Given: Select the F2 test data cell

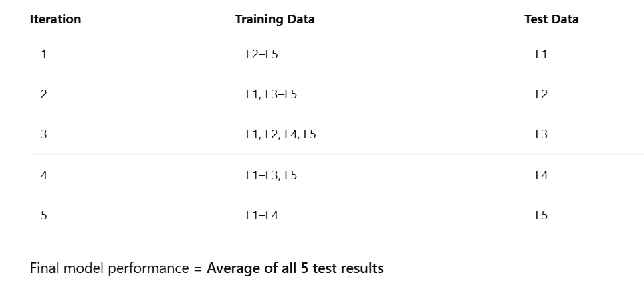Looking at the screenshot, I should 541,94.
